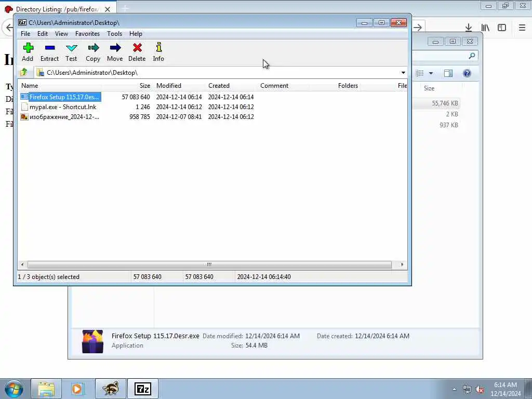This screenshot has height=399, width=532.
Task: Sort by Modified column header
Action: [179, 86]
